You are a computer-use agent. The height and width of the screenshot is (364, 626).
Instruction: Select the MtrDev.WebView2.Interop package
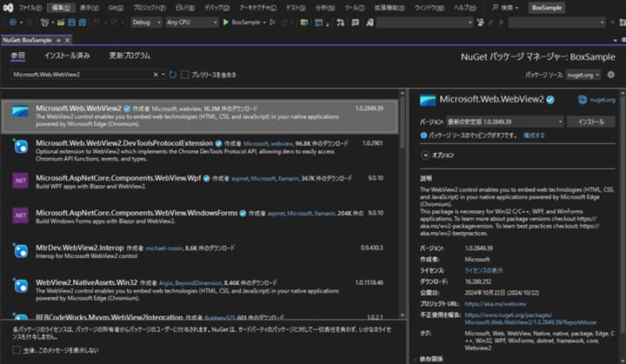(x=200, y=251)
